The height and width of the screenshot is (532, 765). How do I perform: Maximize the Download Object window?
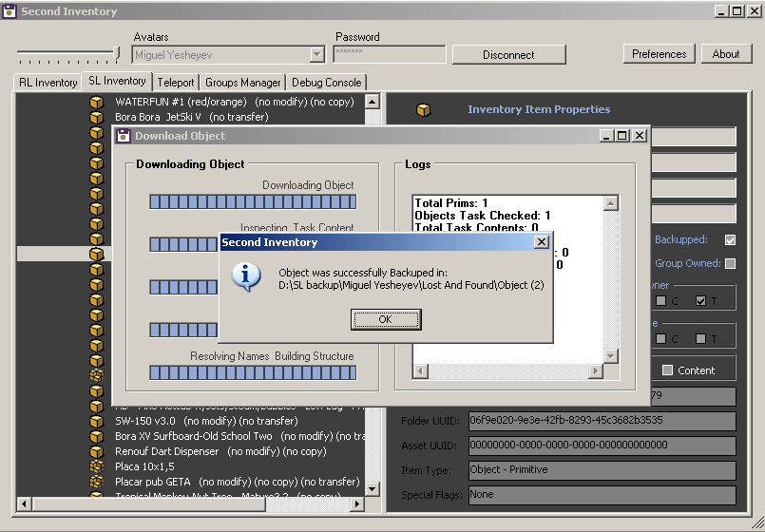click(622, 136)
